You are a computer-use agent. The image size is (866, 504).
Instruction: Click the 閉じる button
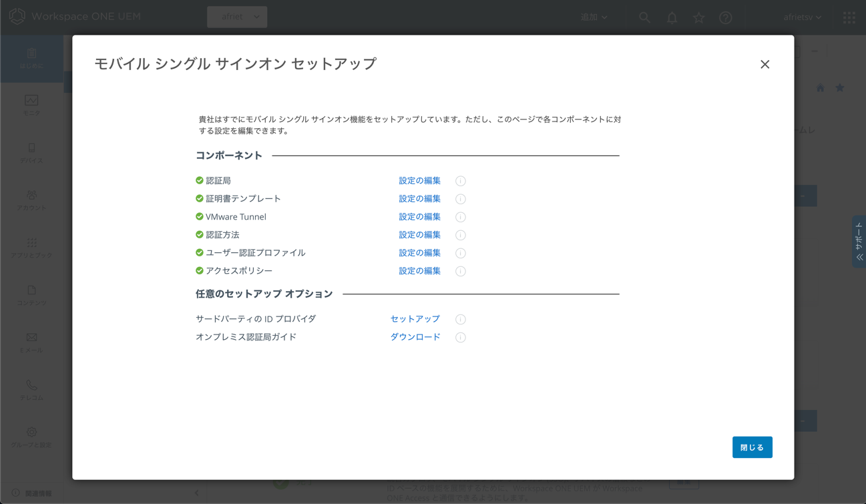[752, 447]
